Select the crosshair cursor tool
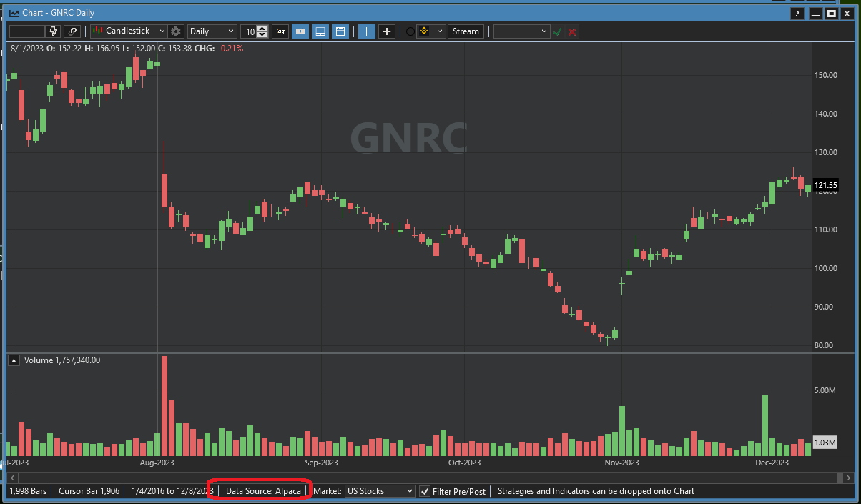The width and height of the screenshot is (861, 504). 386,31
